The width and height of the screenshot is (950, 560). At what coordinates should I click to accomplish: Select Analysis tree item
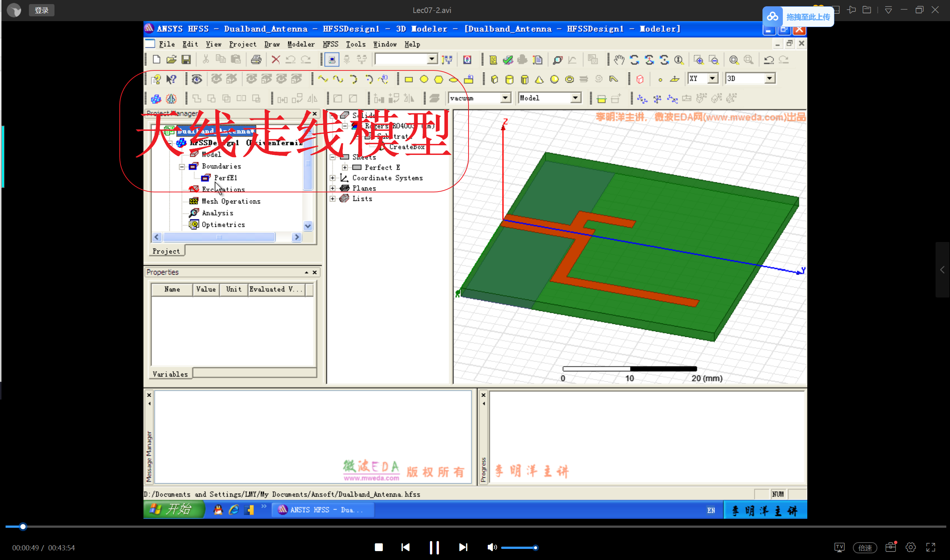pos(217,213)
